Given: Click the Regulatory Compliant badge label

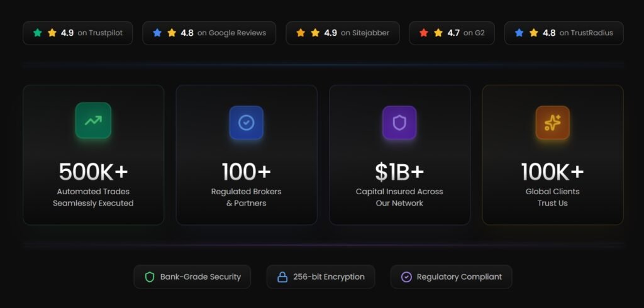Looking at the screenshot, I should click(459, 277).
